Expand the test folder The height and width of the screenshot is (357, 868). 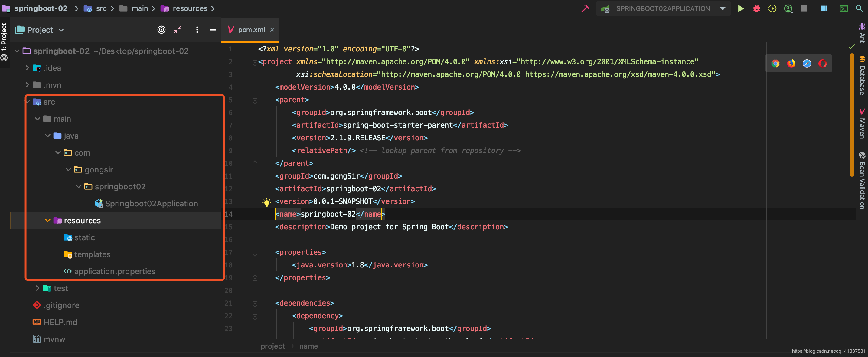38,288
